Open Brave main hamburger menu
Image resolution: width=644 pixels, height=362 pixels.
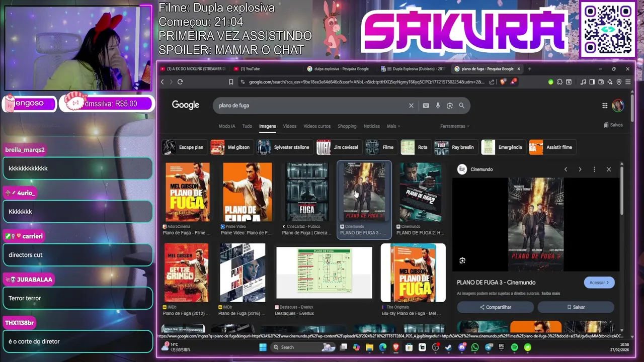click(x=627, y=82)
